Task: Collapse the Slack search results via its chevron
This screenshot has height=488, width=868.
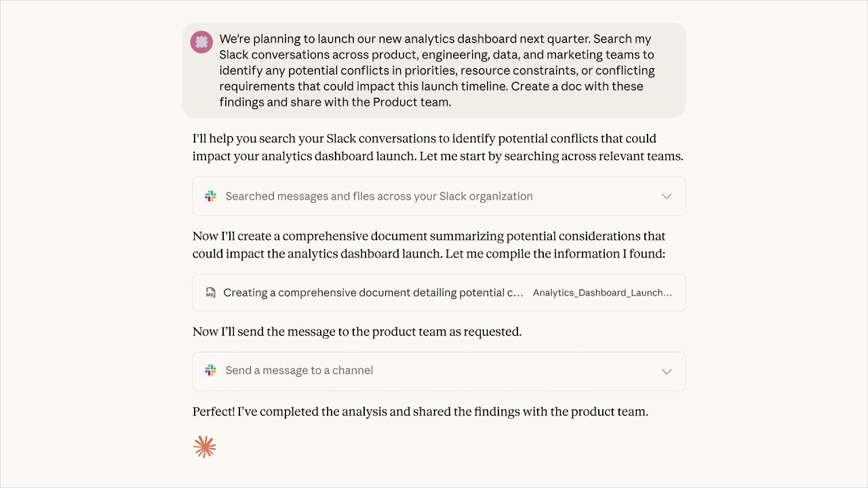Action: click(666, 196)
